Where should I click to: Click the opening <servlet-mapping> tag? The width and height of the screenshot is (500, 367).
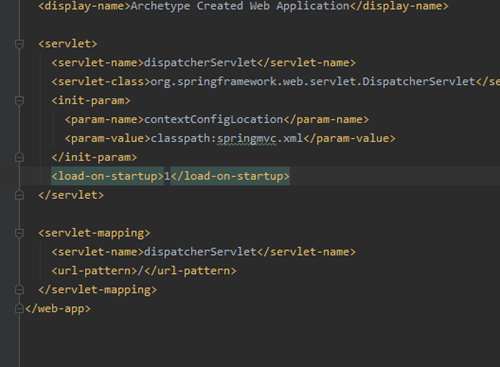(94, 233)
